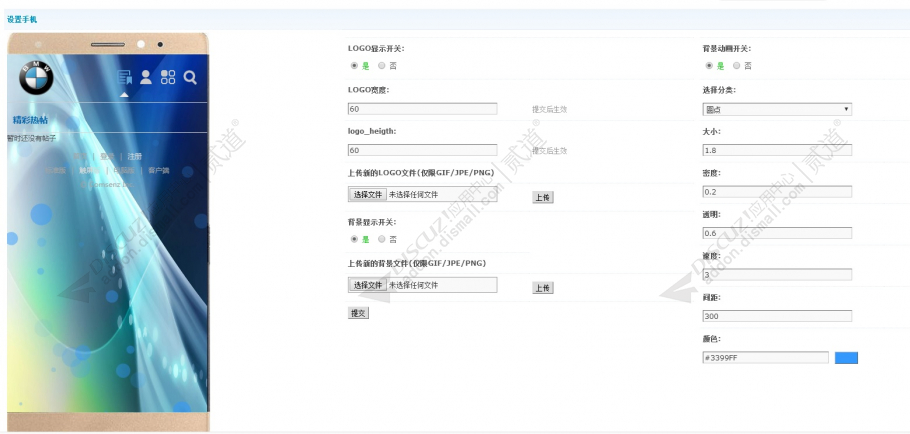Click the 精彩热帖 heading in phone preview
The width and height of the screenshot is (910, 434).
[x=30, y=120]
